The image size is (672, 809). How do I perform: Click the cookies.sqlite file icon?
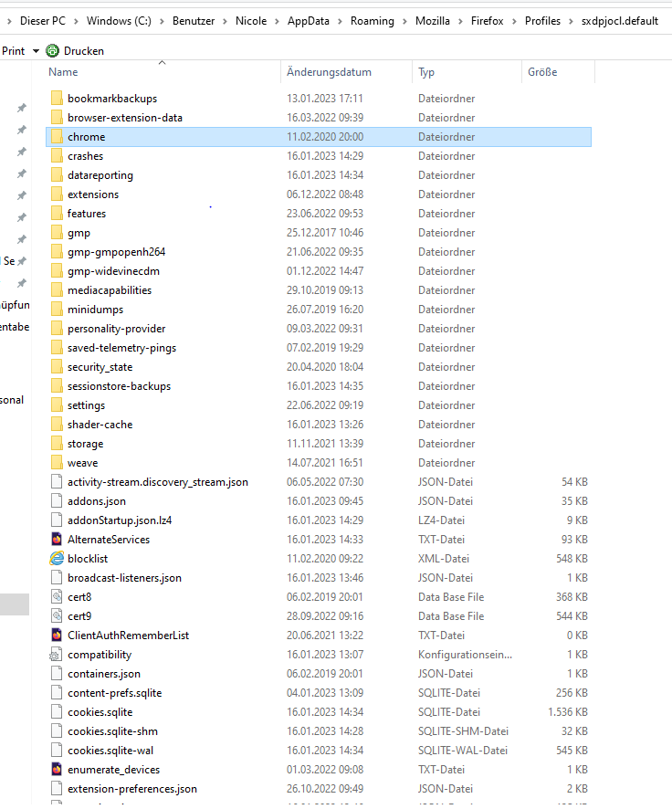coord(57,711)
